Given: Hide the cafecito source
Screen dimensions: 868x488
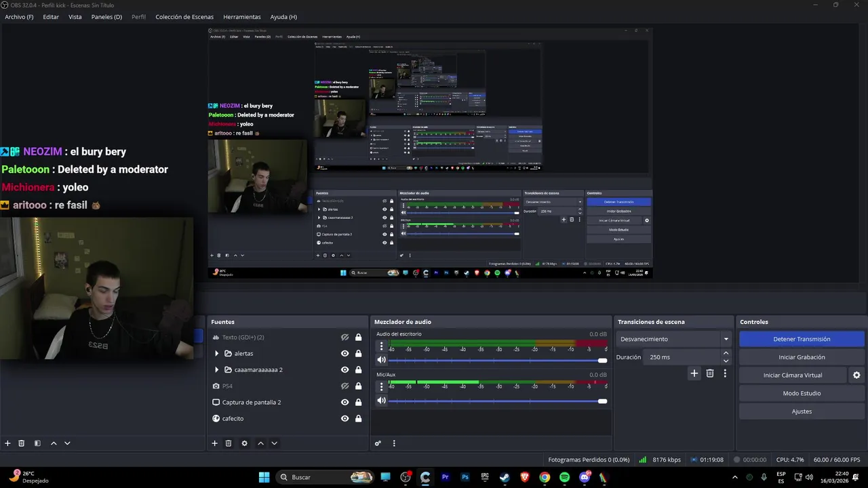Looking at the screenshot, I should pos(344,418).
